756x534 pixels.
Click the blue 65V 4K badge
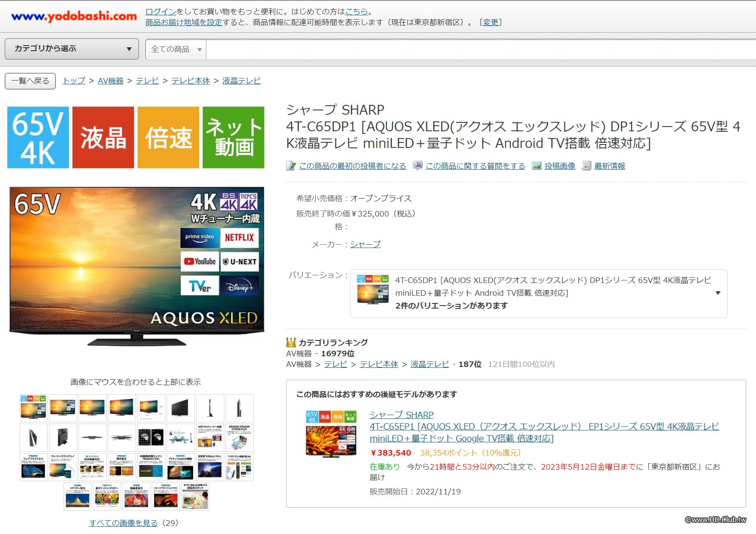point(38,137)
